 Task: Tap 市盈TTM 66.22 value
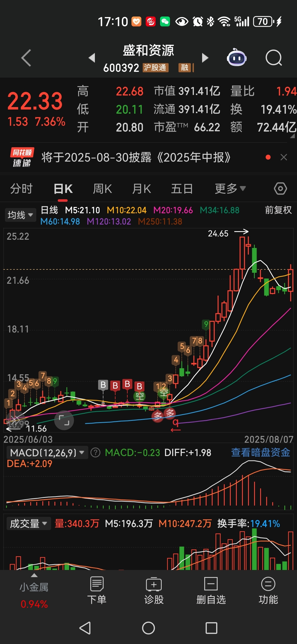[187, 127]
